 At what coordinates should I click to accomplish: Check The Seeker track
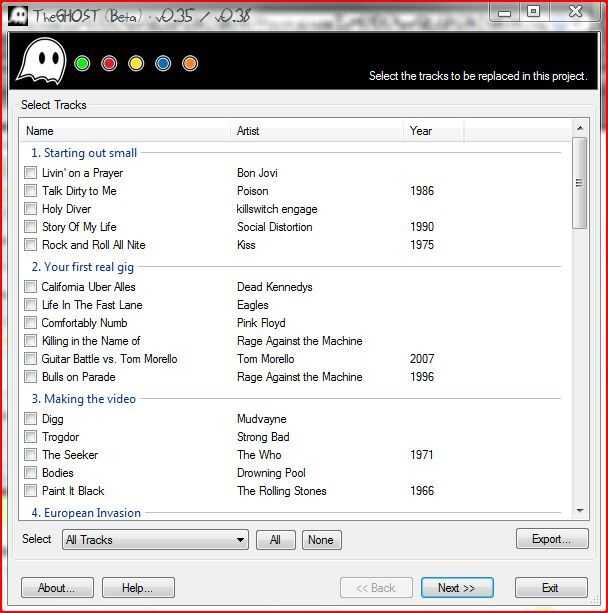click(30, 454)
